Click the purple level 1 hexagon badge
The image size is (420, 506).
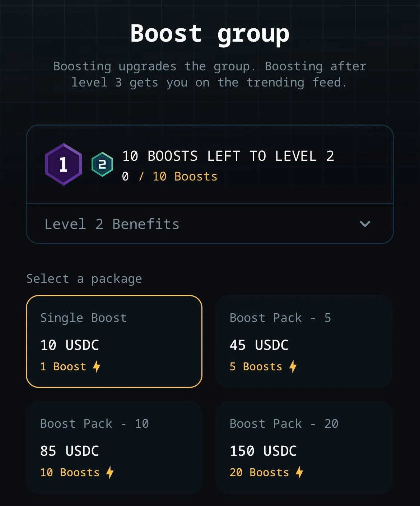[x=64, y=164]
